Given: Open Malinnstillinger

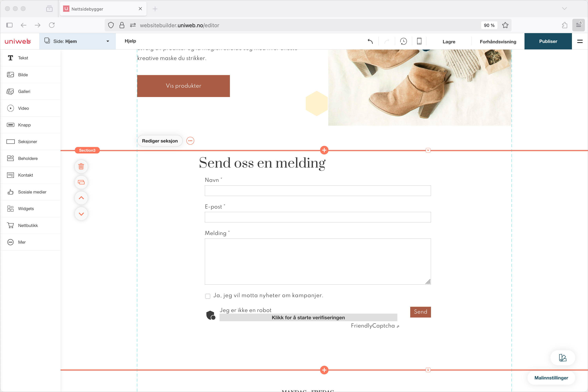Looking at the screenshot, I should point(551,378).
